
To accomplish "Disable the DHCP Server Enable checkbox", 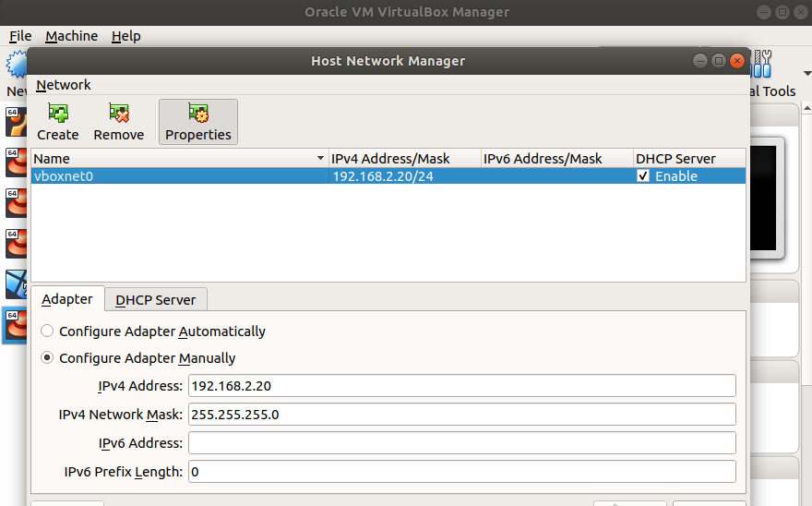I will 643,176.
